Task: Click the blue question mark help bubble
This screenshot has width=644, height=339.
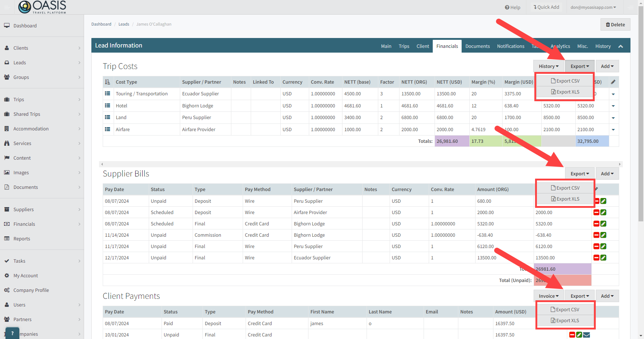Action: pyautogui.click(x=12, y=333)
